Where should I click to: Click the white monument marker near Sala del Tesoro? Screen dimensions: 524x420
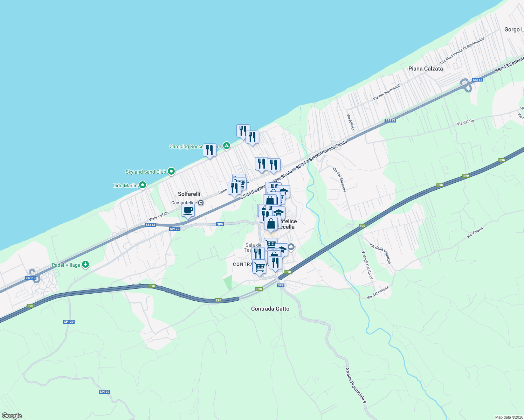tap(291, 247)
